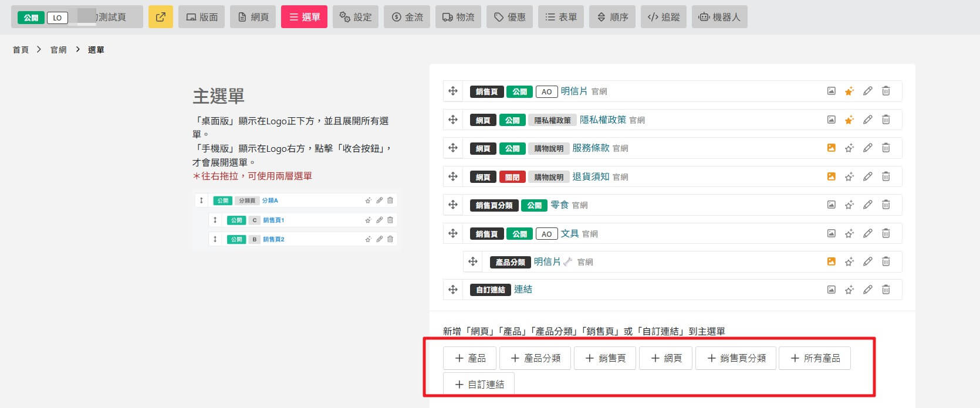Click the drag handle of 零食 row
Image resolution: width=980 pixels, height=408 pixels.
click(452, 205)
